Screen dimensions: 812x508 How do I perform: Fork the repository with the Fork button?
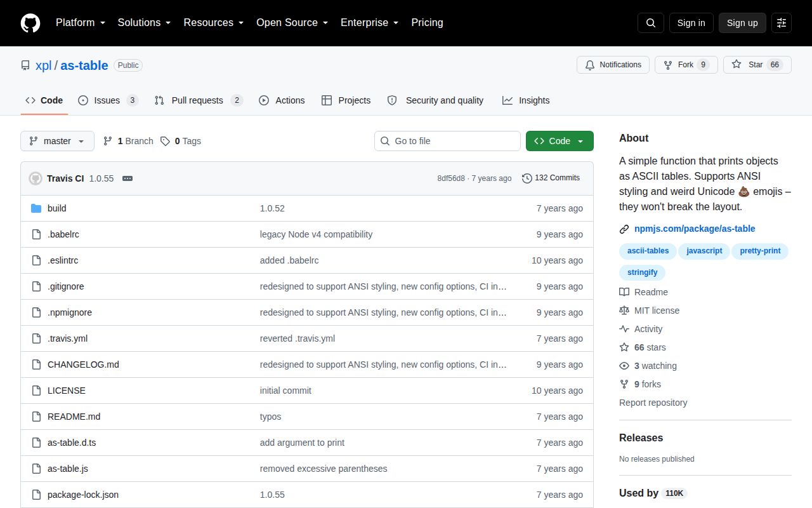686,65
